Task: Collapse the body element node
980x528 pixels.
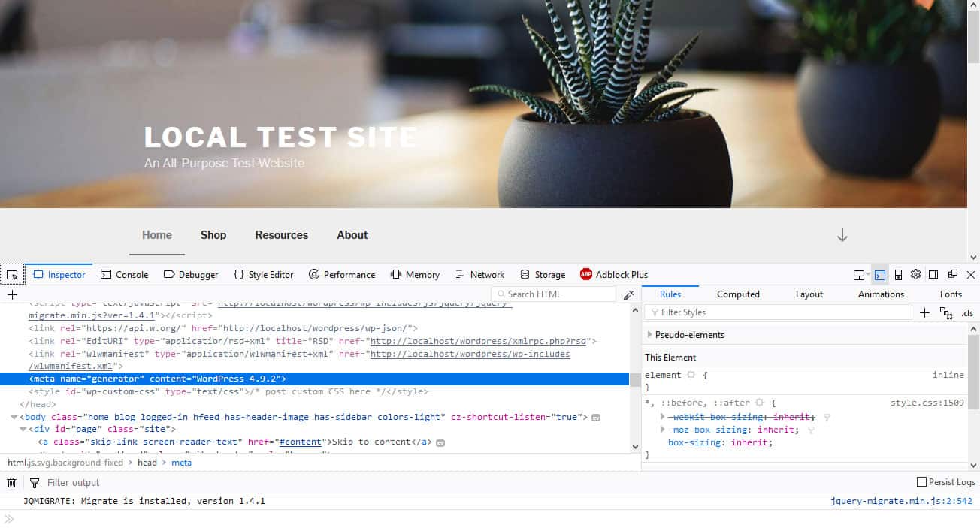Action: pyautogui.click(x=14, y=417)
